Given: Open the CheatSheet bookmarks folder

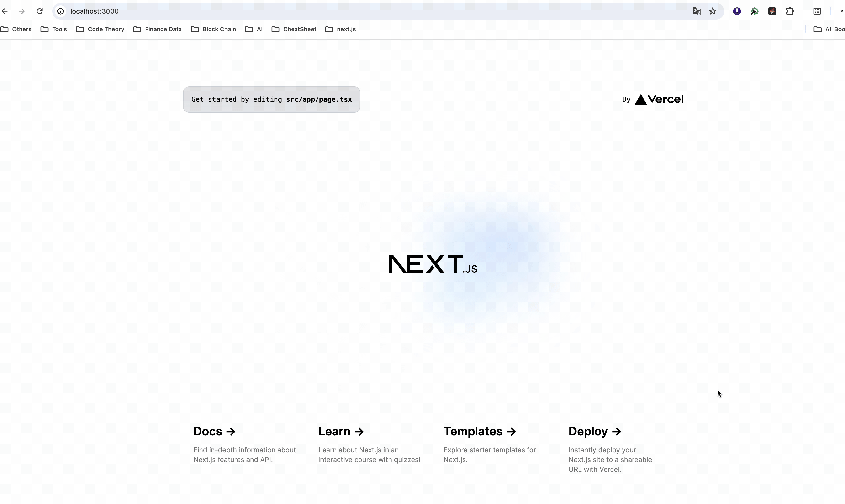Looking at the screenshot, I should point(294,29).
